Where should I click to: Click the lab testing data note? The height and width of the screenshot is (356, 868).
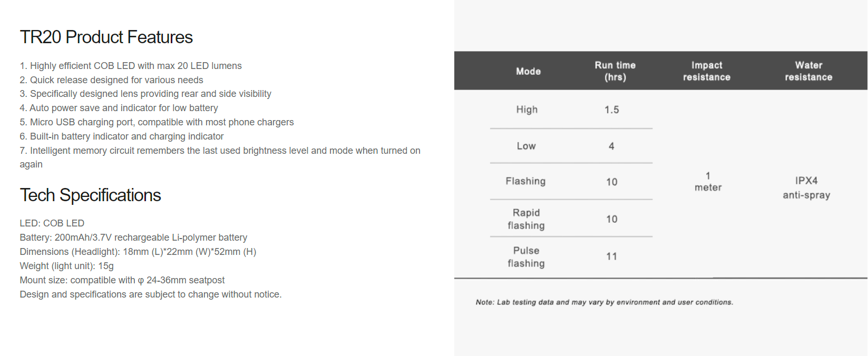click(x=604, y=302)
